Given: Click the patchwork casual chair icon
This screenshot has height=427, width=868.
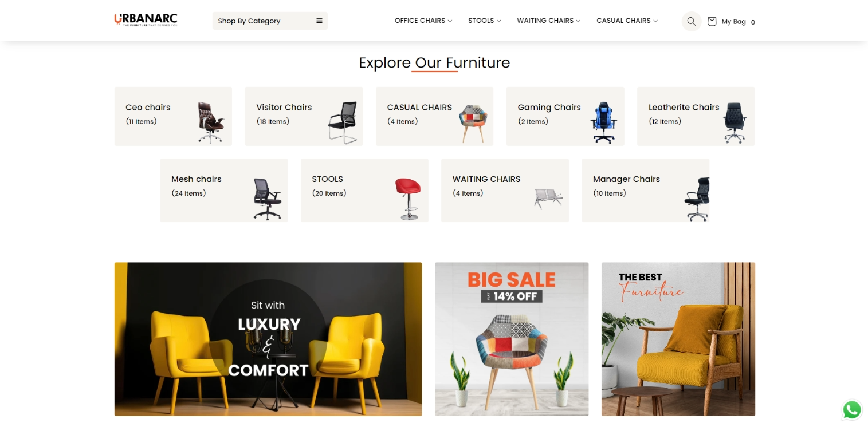Looking at the screenshot, I should pyautogui.click(x=473, y=123).
